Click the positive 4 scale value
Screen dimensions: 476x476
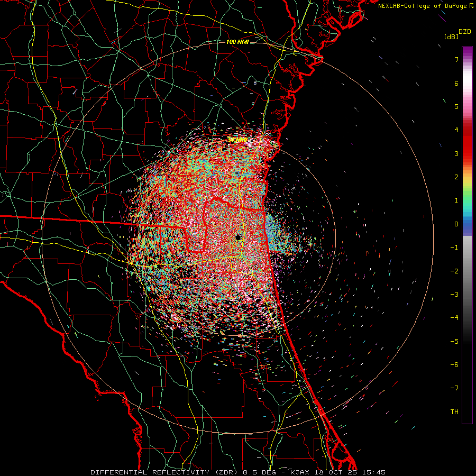tap(456, 130)
